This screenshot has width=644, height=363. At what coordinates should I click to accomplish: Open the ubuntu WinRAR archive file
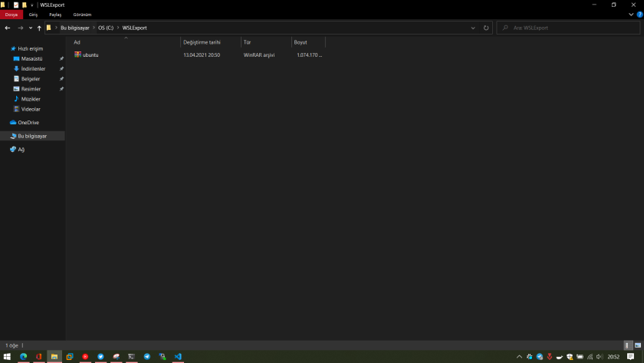(90, 55)
